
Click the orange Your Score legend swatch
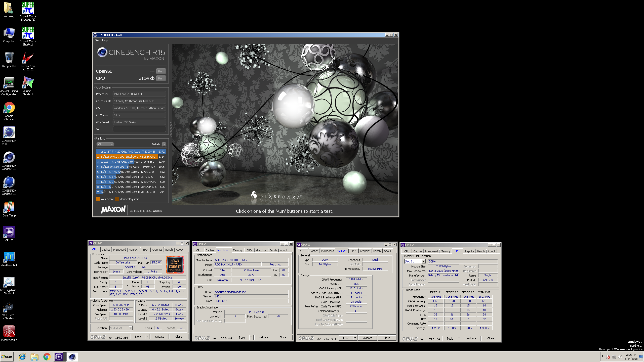(98, 199)
